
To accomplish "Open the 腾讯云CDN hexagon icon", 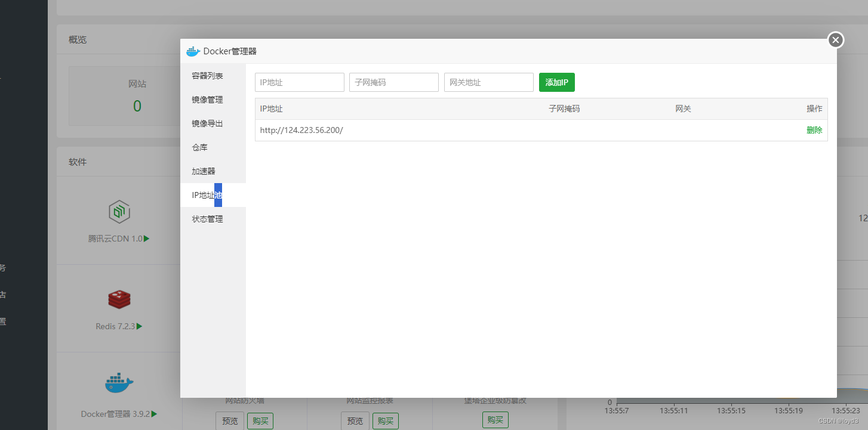I will point(119,211).
